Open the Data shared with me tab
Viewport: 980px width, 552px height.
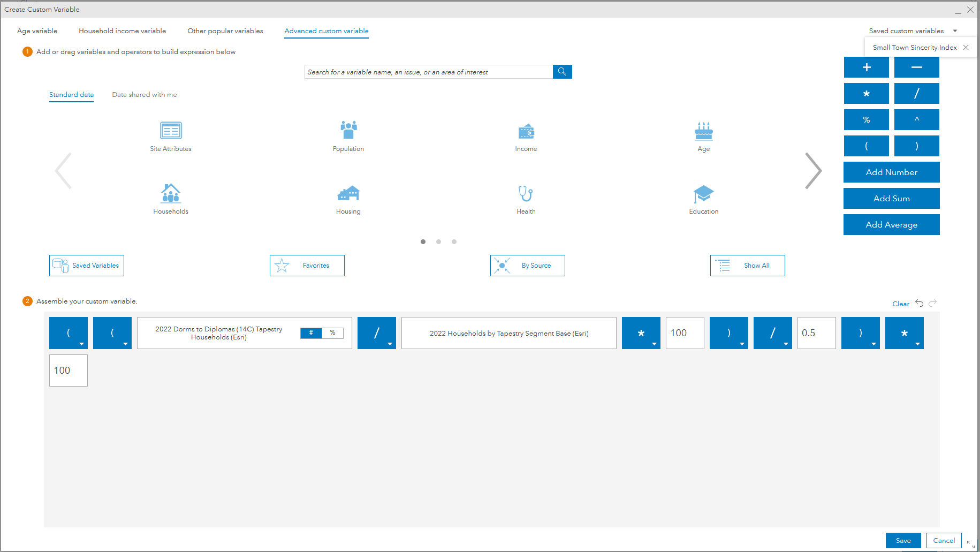click(144, 94)
